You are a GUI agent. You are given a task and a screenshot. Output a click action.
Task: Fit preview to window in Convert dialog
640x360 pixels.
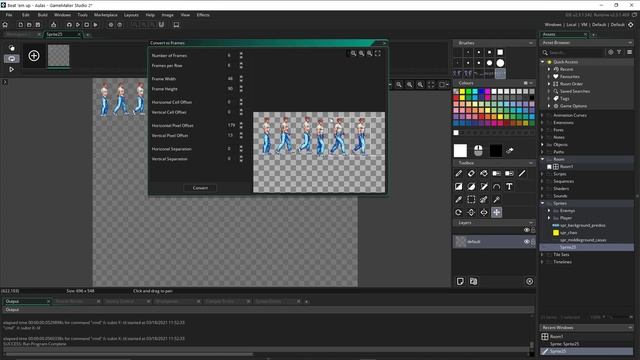(378, 53)
